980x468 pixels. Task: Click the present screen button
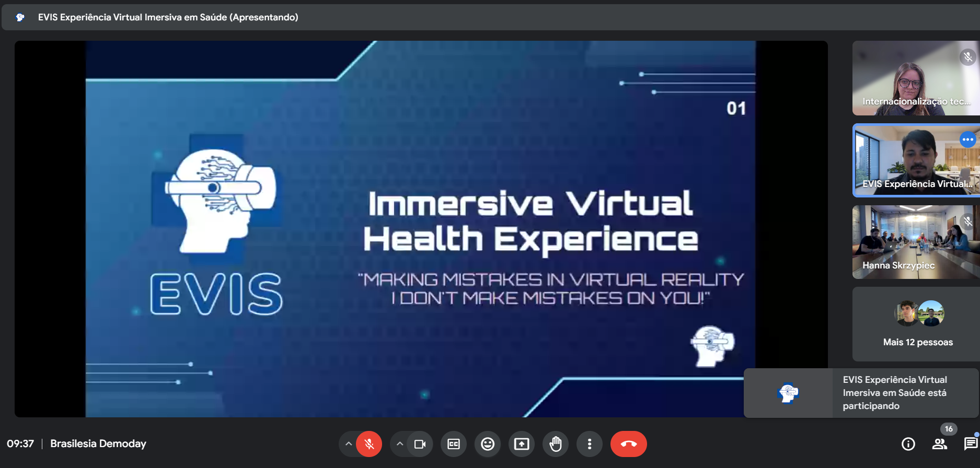click(x=522, y=444)
